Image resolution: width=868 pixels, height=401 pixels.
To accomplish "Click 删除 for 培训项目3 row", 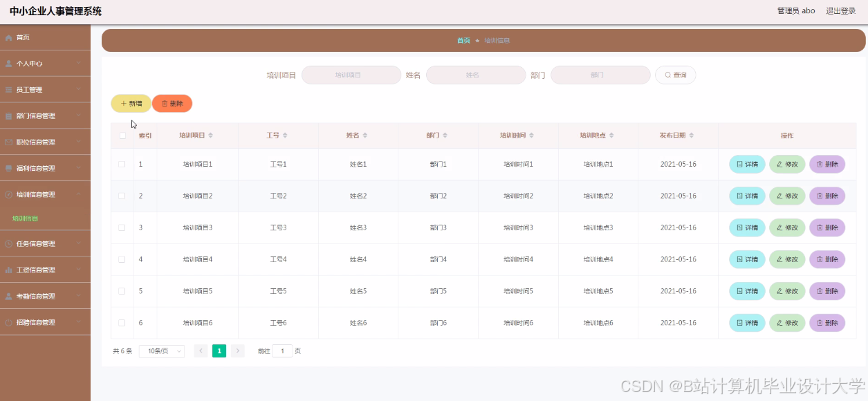I will pyautogui.click(x=827, y=227).
